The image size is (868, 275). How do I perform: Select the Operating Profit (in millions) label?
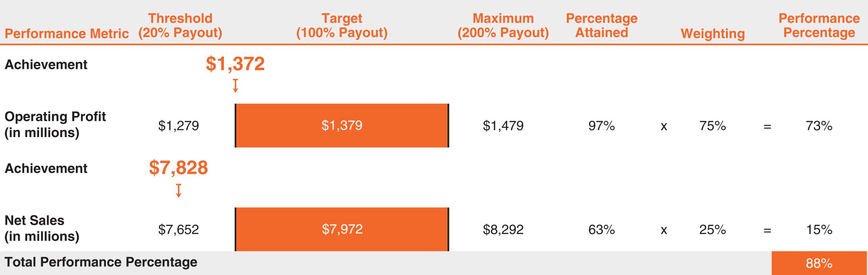tap(55, 124)
